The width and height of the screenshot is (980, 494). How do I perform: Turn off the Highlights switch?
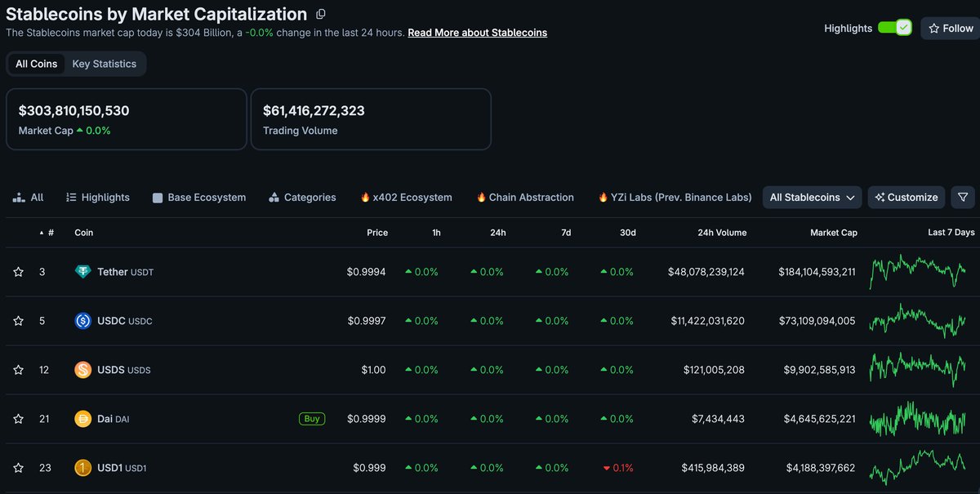[894, 28]
